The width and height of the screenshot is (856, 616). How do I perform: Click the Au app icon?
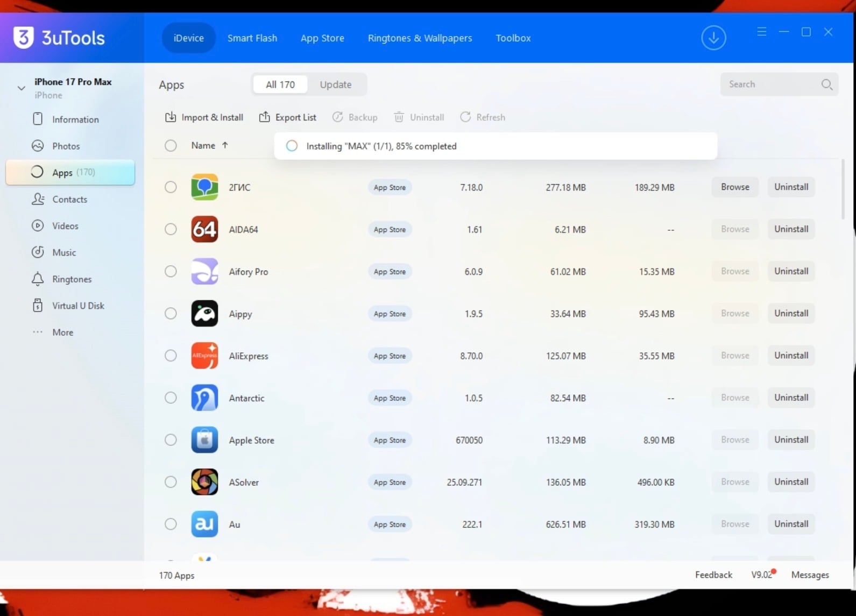pyautogui.click(x=204, y=524)
